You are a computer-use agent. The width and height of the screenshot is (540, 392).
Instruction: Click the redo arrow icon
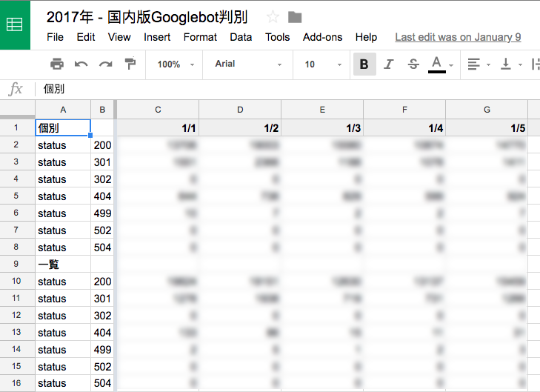(x=105, y=64)
